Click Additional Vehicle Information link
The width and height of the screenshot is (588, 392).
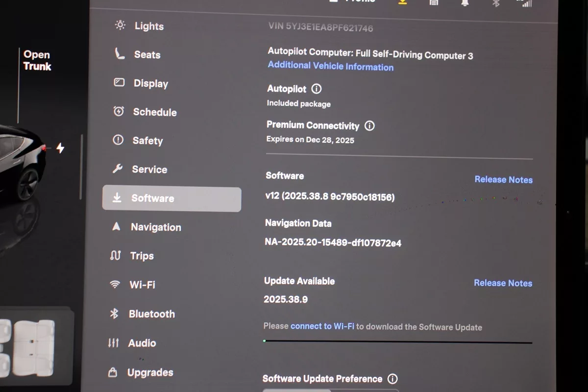(330, 66)
